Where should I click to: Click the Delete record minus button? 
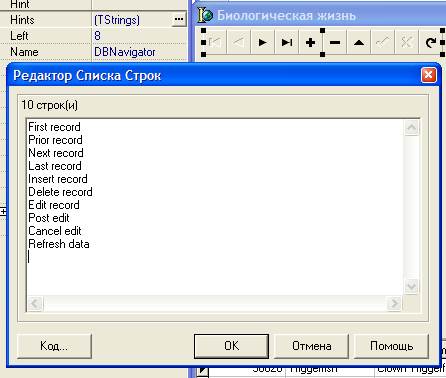(335, 42)
